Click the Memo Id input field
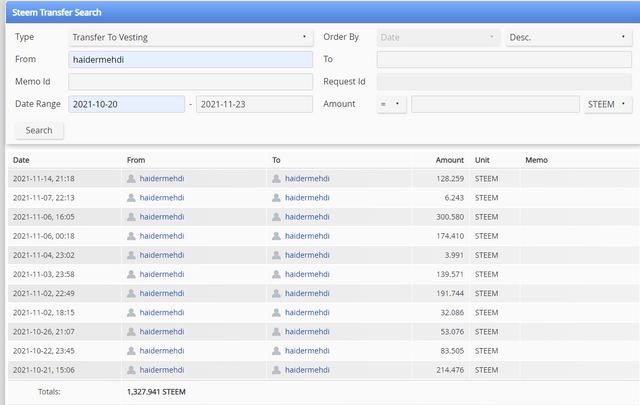The width and height of the screenshot is (640, 405). (x=191, y=82)
